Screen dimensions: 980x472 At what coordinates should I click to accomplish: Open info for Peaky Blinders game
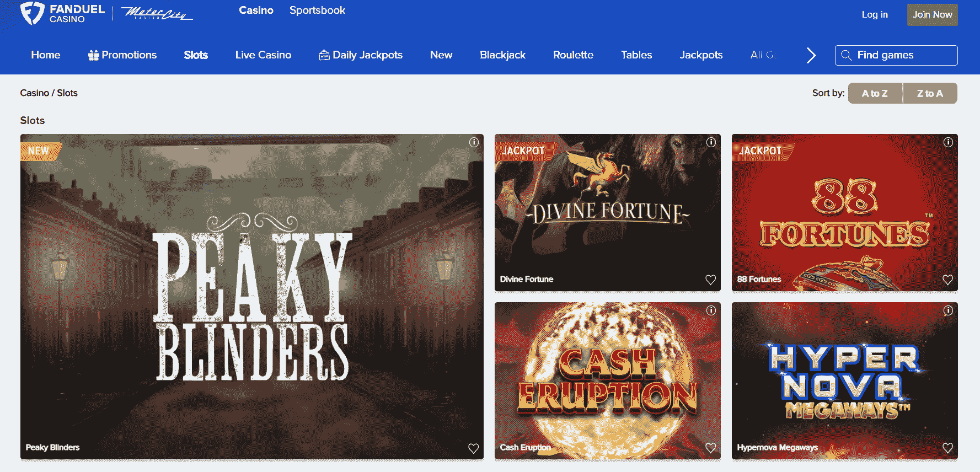(x=474, y=142)
